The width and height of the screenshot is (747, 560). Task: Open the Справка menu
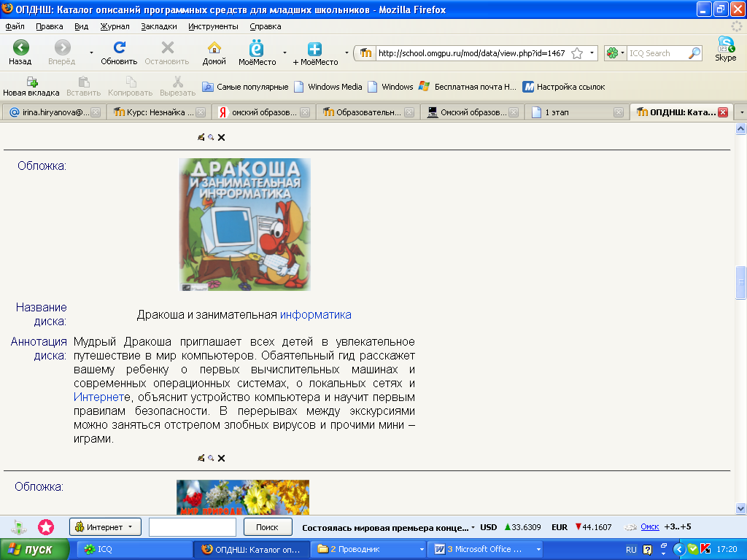266,27
